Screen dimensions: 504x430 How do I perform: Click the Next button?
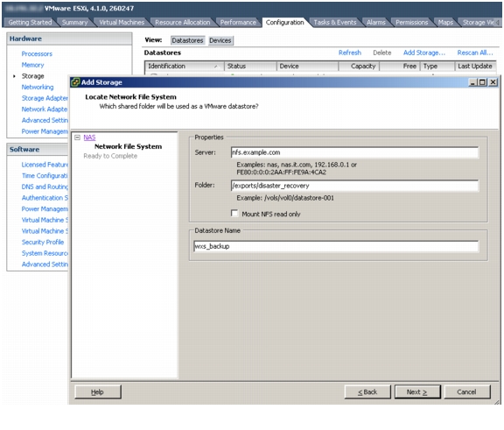point(417,392)
